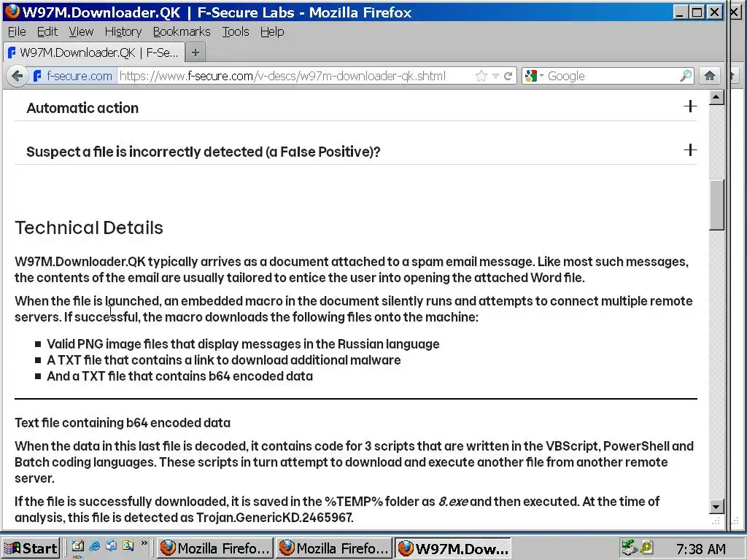The image size is (747, 560).
Task: Open the Edit menu
Action: coord(47,31)
